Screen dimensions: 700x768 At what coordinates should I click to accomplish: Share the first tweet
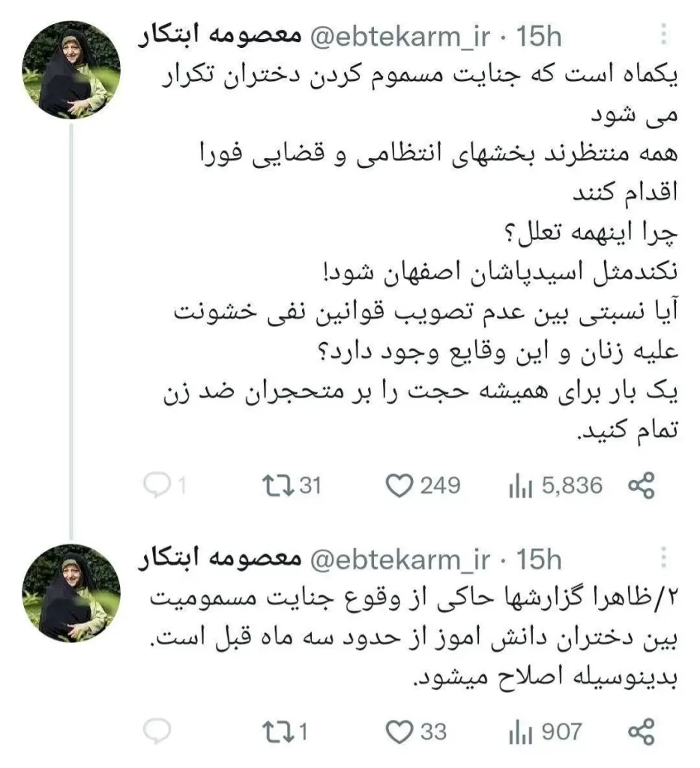click(x=642, y=485)
